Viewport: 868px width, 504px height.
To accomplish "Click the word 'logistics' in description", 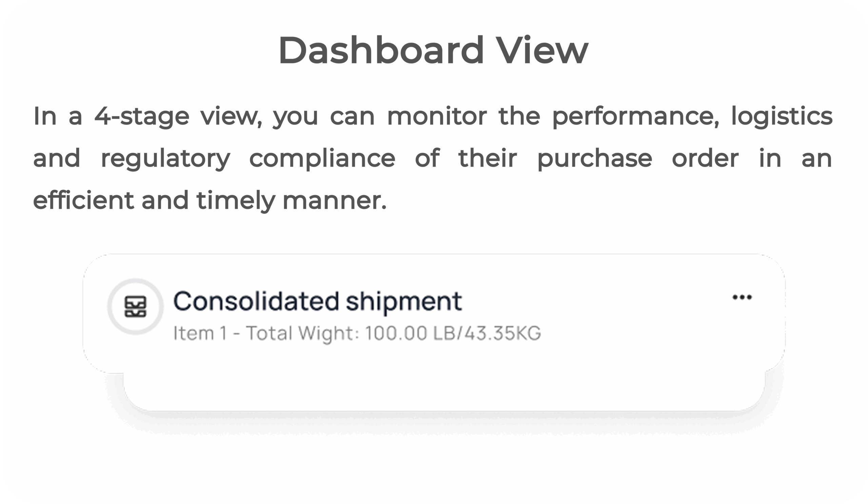I will [782, 116].
